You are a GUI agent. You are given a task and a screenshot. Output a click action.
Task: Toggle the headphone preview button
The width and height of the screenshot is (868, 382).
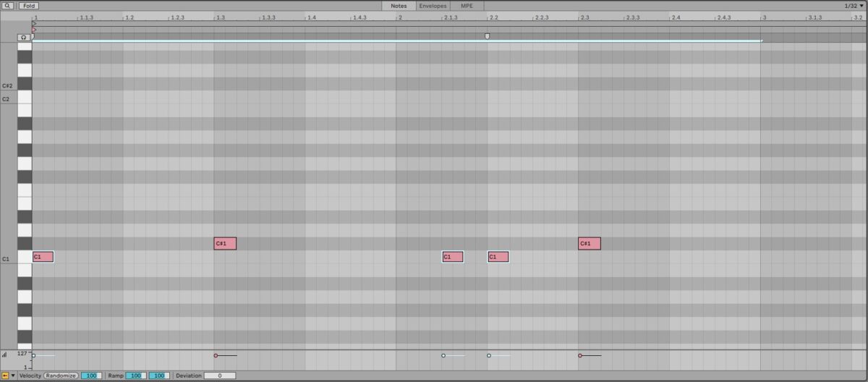(25, 37)
